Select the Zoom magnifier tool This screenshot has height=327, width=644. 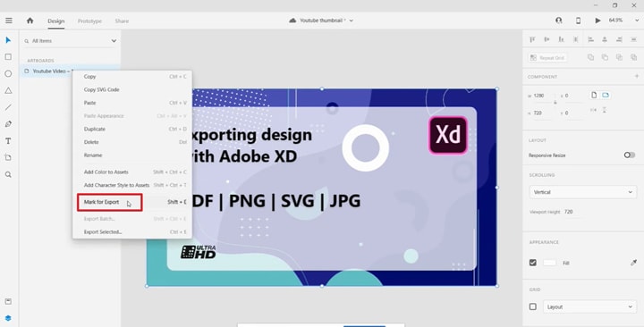tap(8, 174)
